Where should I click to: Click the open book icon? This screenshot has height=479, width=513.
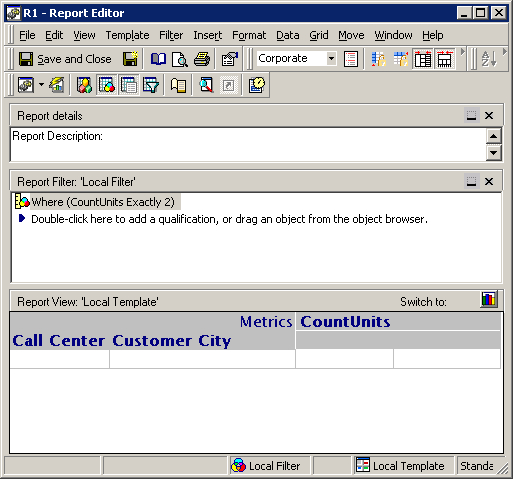coord(158,59)
